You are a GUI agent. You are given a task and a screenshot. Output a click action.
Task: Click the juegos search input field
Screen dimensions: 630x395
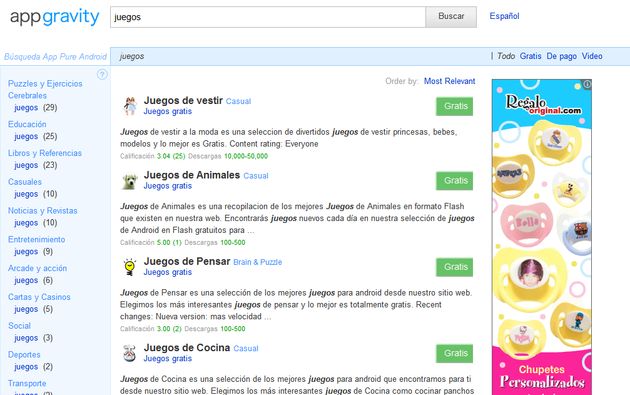point(268,17)
